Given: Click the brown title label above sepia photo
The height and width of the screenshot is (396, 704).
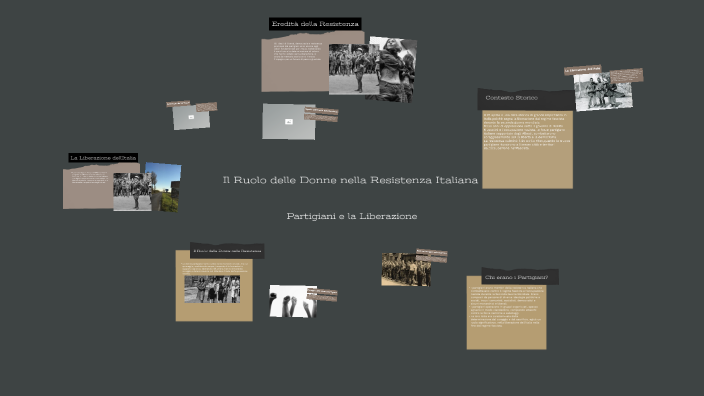Looking at the screenshot, I should tap(431, 252).
